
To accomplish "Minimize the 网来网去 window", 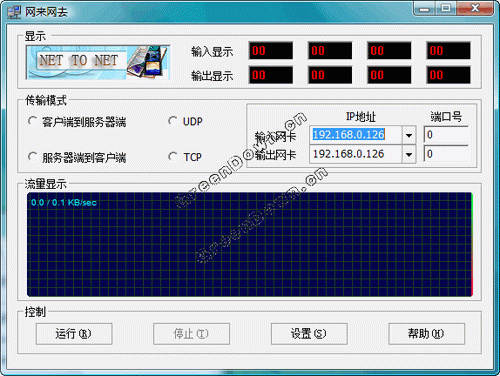I will coord(424,9).
